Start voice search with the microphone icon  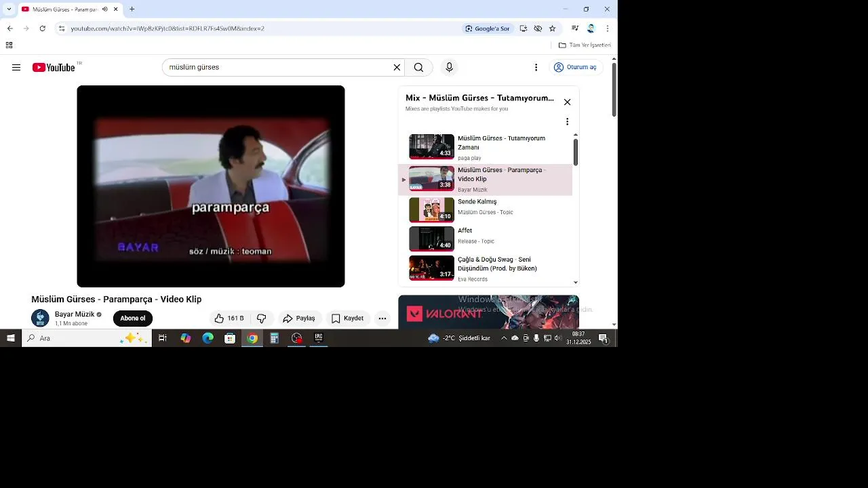(x=449, y=67)
